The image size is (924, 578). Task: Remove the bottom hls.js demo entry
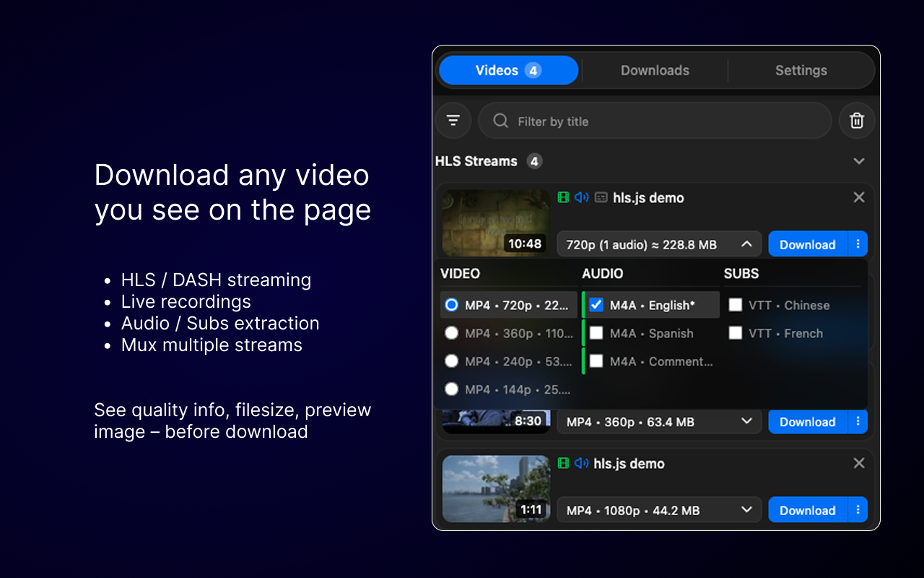(859, 463)
